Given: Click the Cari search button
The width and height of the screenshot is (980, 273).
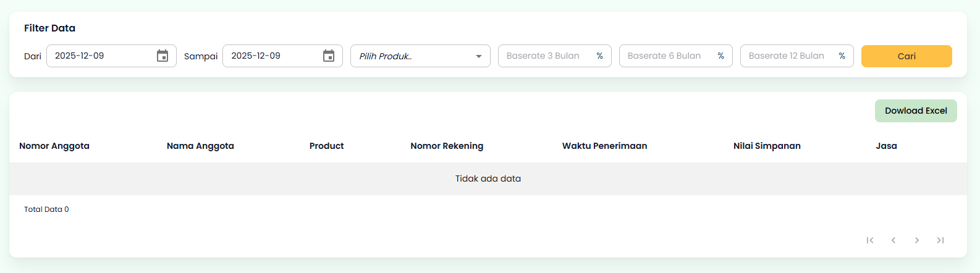Looking at the screenshot, I should coord(906,56).
